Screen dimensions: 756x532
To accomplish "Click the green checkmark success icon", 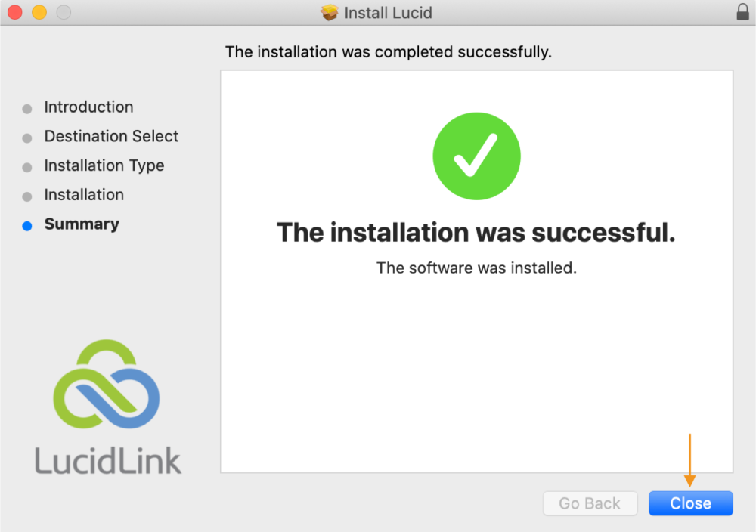I will pyautogui.click(x=476, y=156).
